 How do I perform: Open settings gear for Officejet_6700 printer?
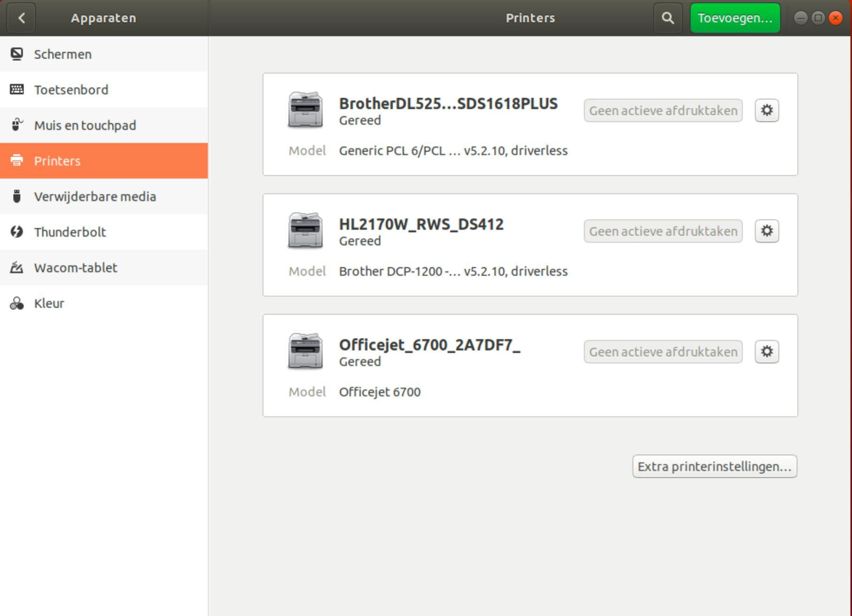pyautogui.click(x=767, y=352)
